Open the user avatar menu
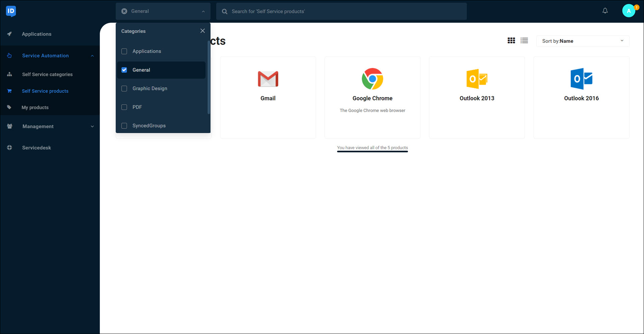 [x=629, y=11]
